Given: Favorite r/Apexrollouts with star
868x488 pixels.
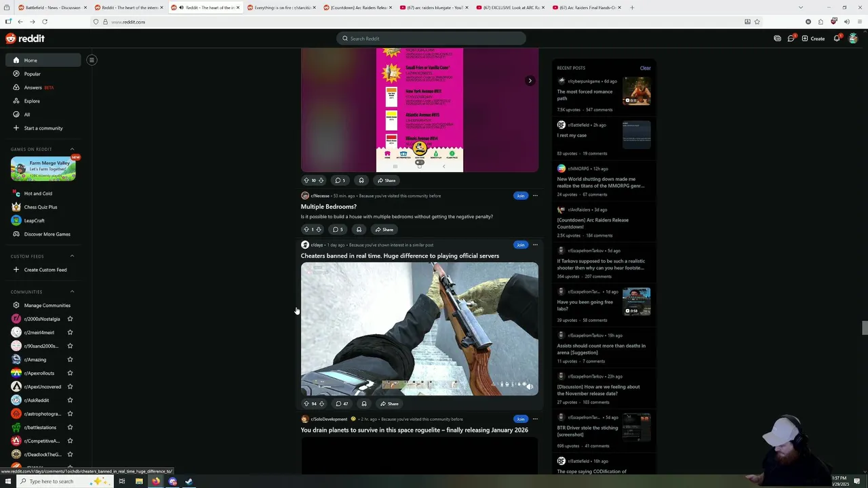Looking at the screenshot, I should (70, 373).
